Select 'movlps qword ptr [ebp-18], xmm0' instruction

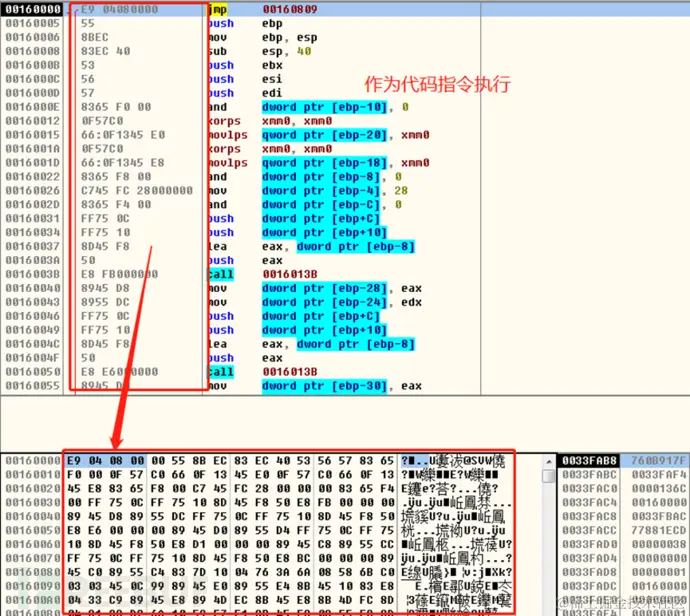[319, 163]
